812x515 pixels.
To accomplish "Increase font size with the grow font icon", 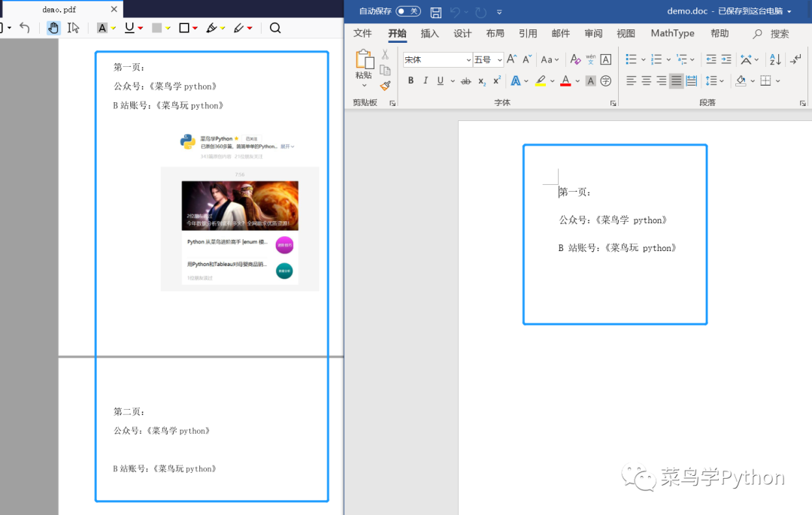I will click(x=512, y=59).
